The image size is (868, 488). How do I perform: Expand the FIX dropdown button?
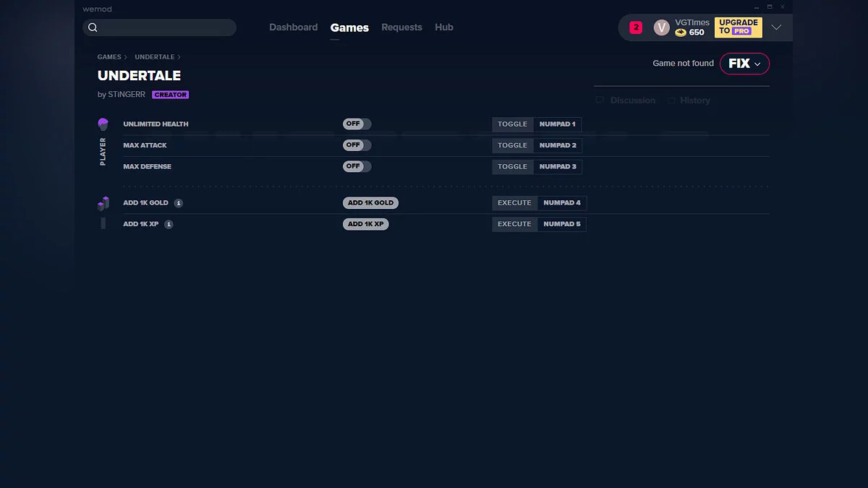(x=744, y=64)
